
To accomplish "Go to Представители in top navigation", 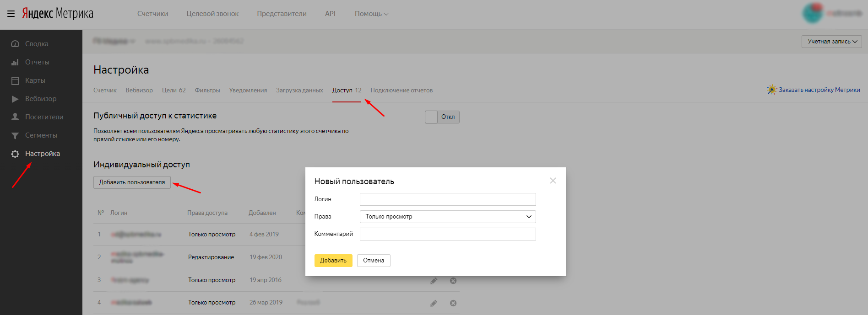I will click(282, 14).
